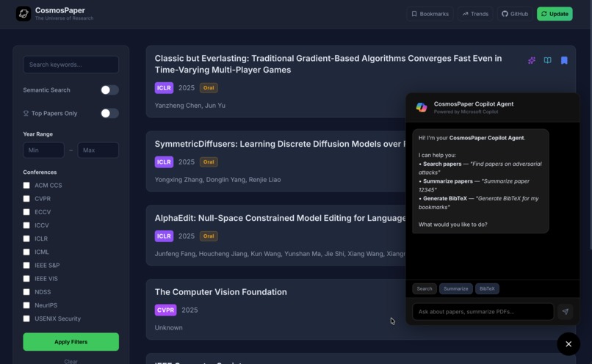Open the AlphaEdit paper title
The width and height of the screenshot is (592, 364).
pyautogui.click(x=280, y=218)
